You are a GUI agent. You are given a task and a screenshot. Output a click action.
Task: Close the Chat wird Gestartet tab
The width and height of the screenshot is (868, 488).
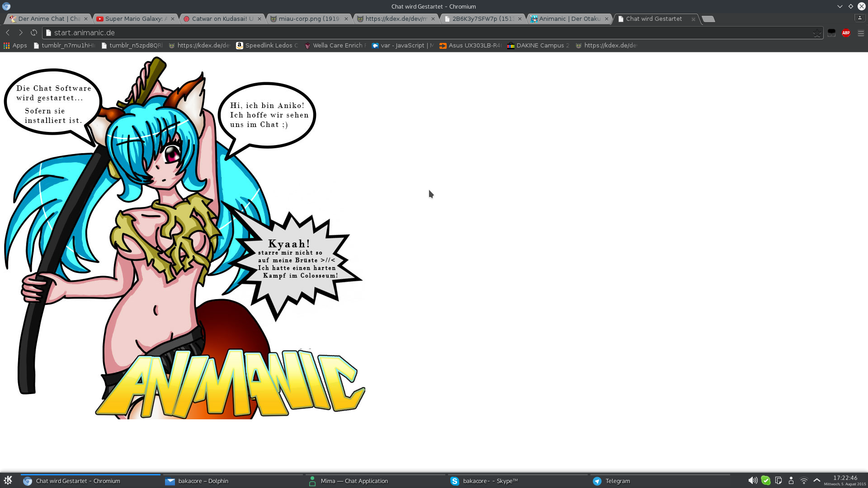click(693, 19)
